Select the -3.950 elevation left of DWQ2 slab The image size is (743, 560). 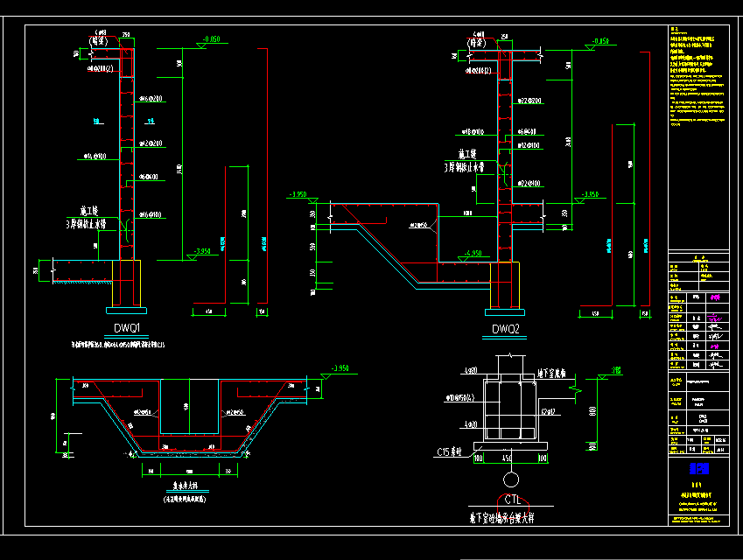click(298, 194)
